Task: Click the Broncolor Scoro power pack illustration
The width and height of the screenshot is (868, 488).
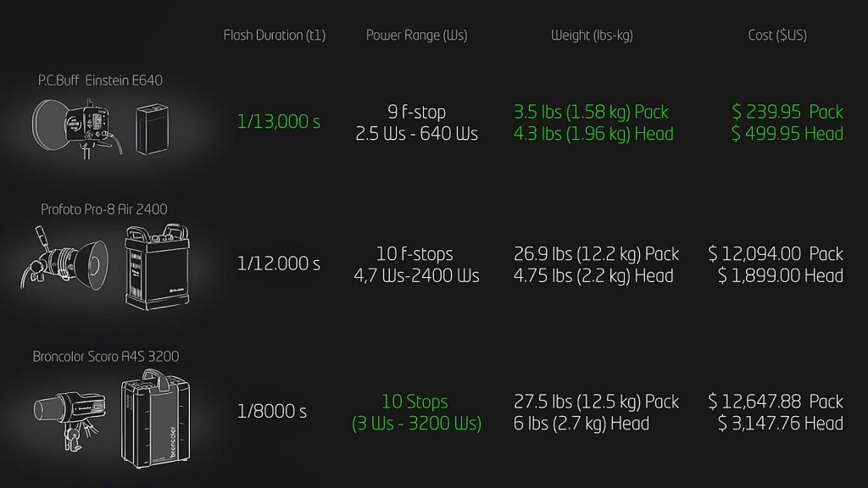Action: point(156,419)
